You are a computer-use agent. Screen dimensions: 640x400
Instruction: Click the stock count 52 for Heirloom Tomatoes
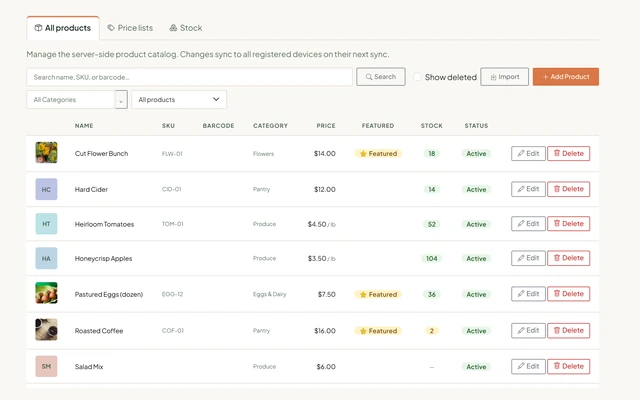click(x=432, y=224)
